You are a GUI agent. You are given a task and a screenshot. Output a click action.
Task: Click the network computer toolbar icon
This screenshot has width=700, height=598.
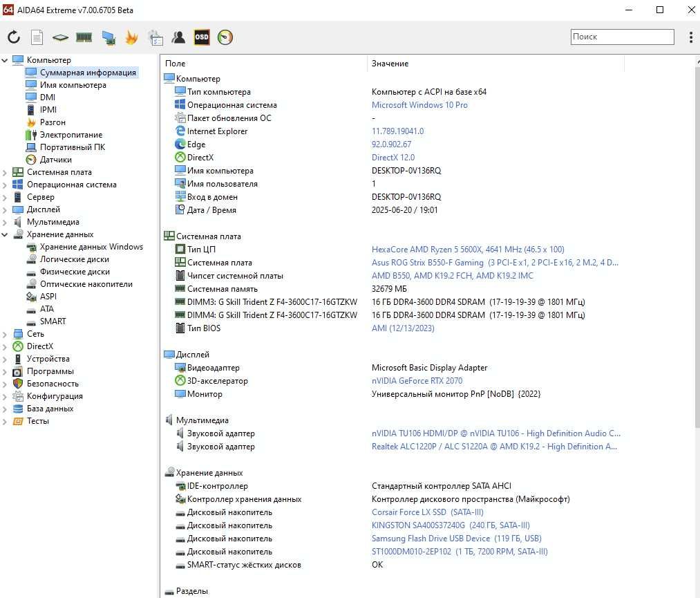(108, 37)
